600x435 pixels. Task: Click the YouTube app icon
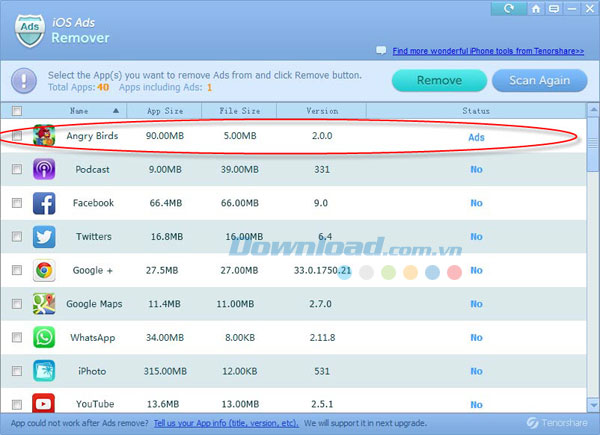[x=43, y=403]
